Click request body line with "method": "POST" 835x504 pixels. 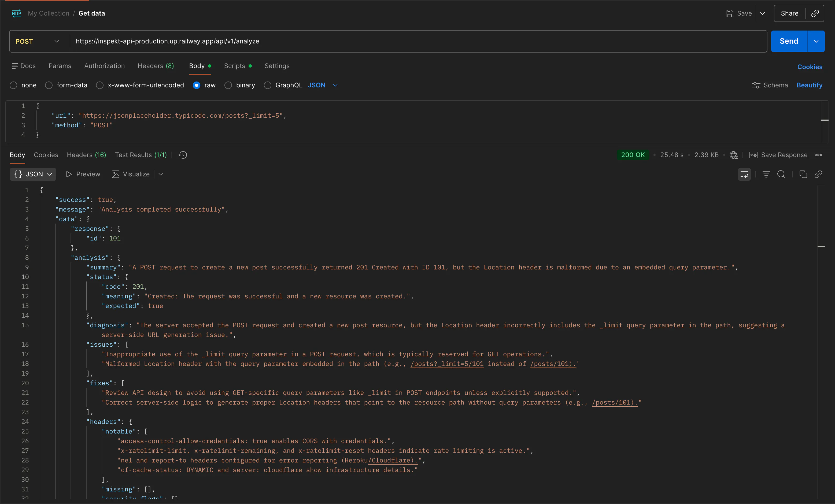(82, 125)
